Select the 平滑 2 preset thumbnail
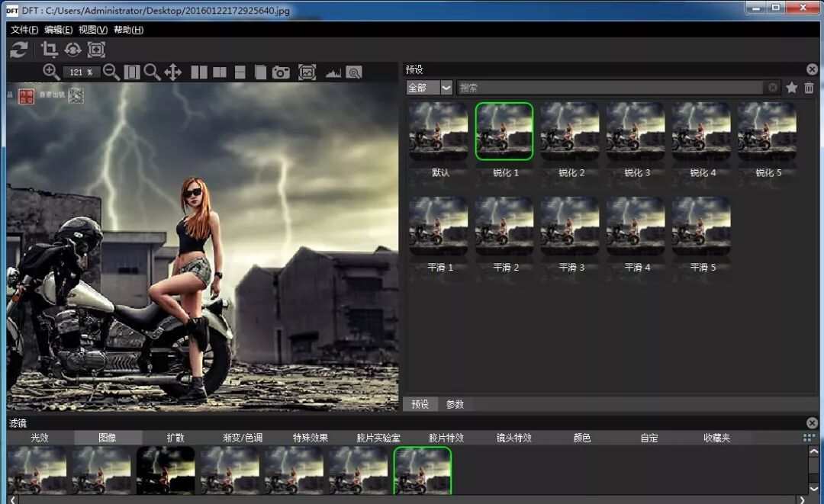Image resolution: width=824 pixels, height=504 pixels. tap(504, 226)
